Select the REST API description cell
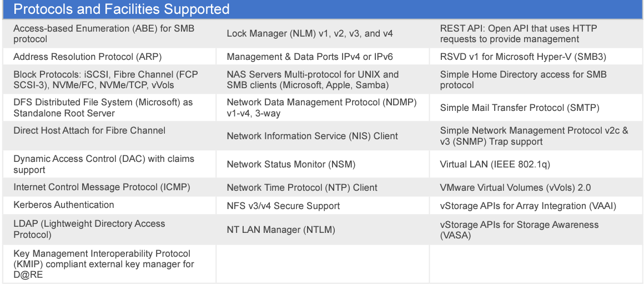The width and height of the screenshot is (644, 285). pyautogui.click(x=519, y=34)
